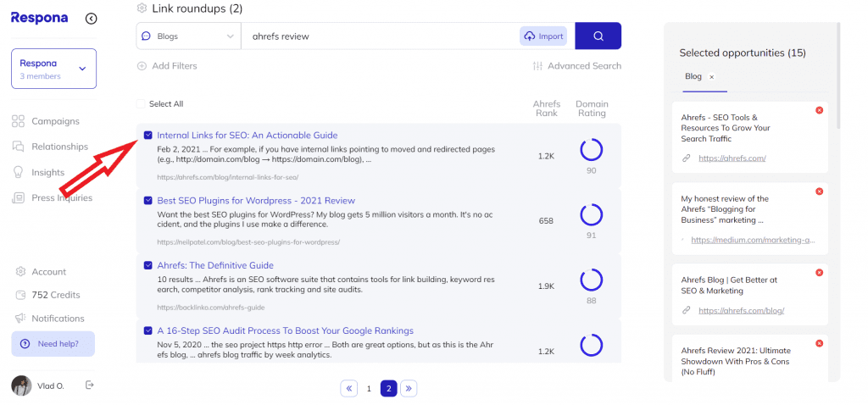Image resolution: width=868 pixels, height=405 pixels.
Task: Open the https://ahrefs.com/ link
Action: click(x=732, y=158)
